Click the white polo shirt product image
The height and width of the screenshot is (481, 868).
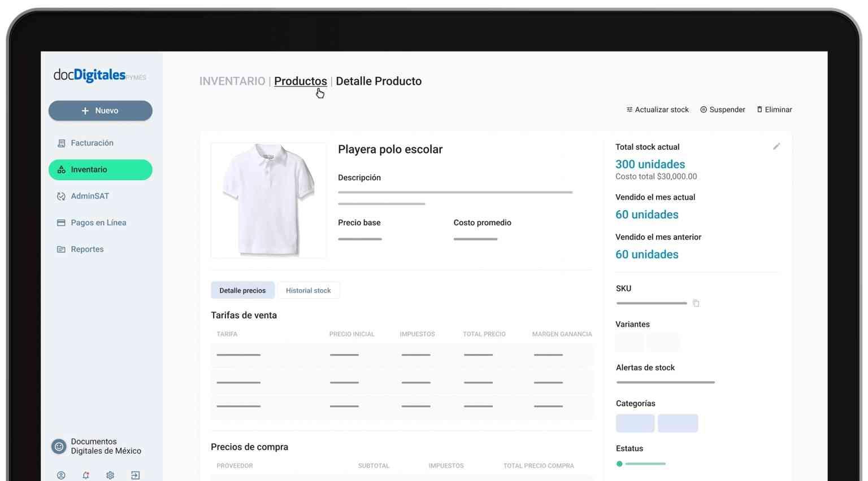(268, 200)
